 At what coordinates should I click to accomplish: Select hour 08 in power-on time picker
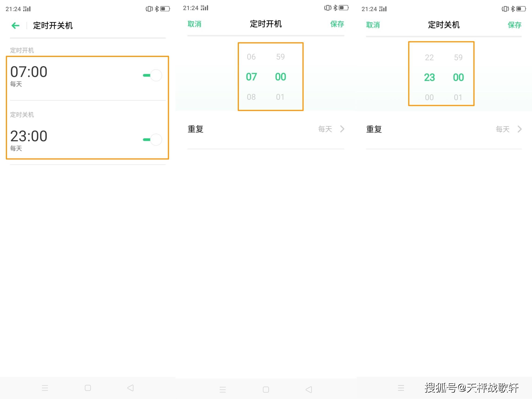(251, 97)
